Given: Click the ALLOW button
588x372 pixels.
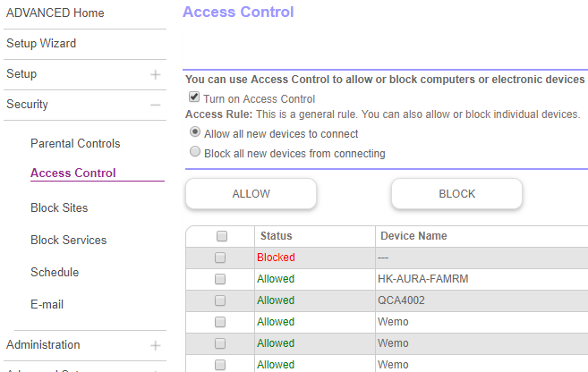Looking at the screenshot, I should pyautogui.click(x=251, y=193).
